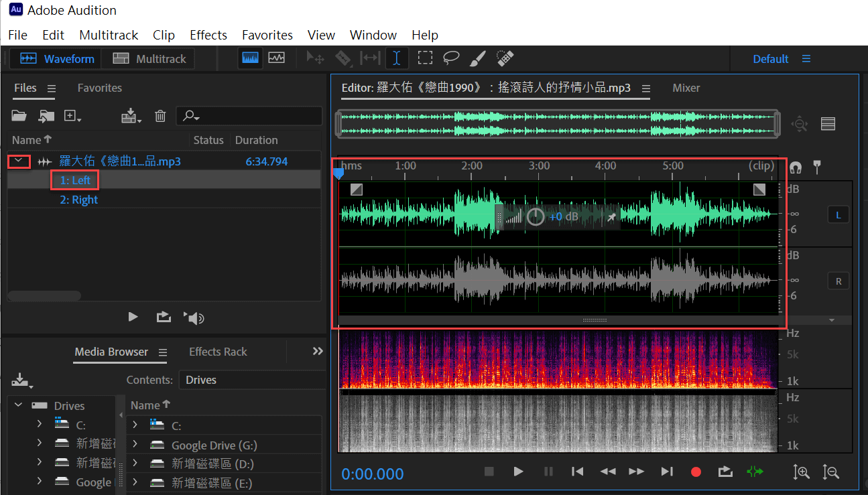The image size is (868, 495).
Task: Switch to the Effects Rack tab
Action: coord(218,352)
